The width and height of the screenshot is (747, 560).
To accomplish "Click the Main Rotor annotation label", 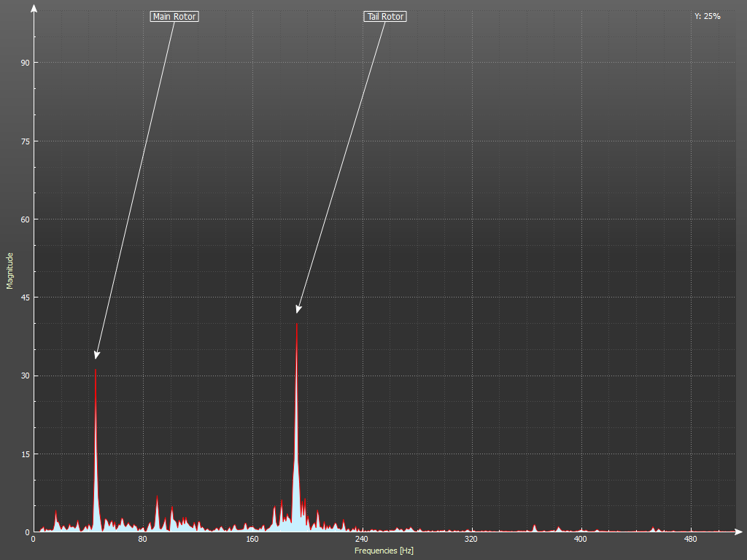I will tap(174, 16).
